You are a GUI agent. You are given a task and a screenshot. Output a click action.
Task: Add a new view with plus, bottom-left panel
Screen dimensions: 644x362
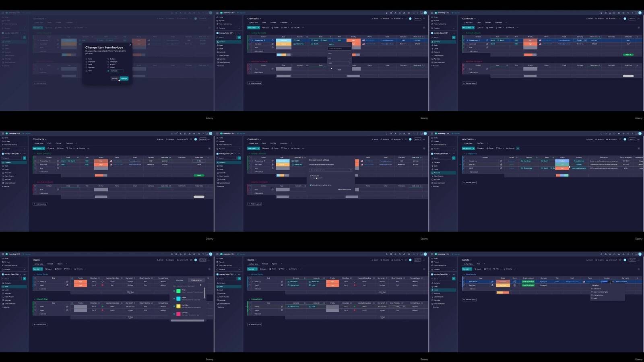click(x=67, y=264)
